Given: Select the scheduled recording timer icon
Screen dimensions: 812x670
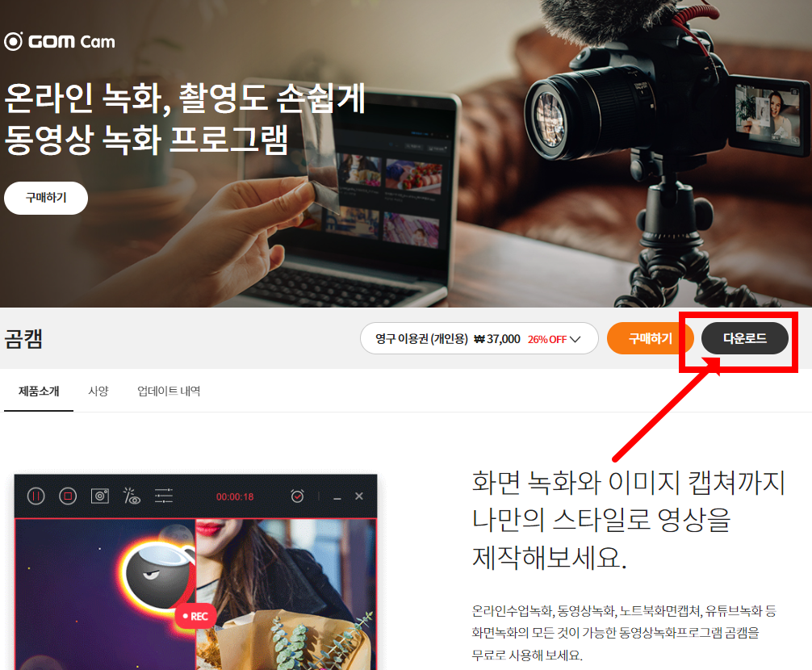Looking at the screenshot, I should pos(297,496).
